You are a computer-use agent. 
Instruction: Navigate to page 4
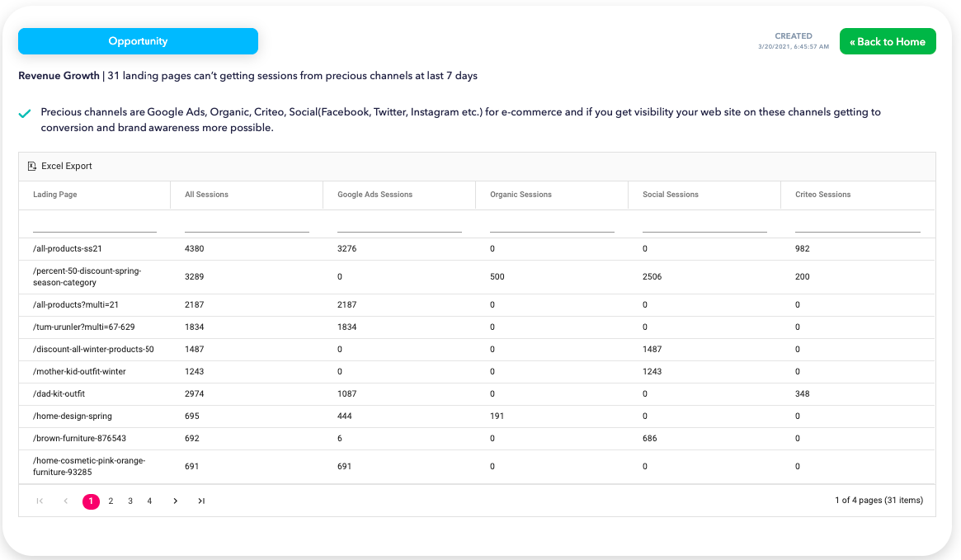(149, 501)
